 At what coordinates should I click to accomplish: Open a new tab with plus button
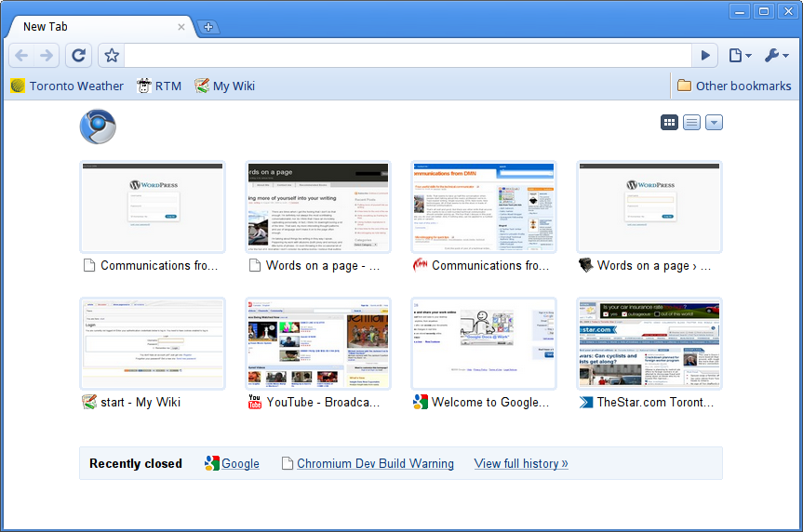(x=208, y=27)
